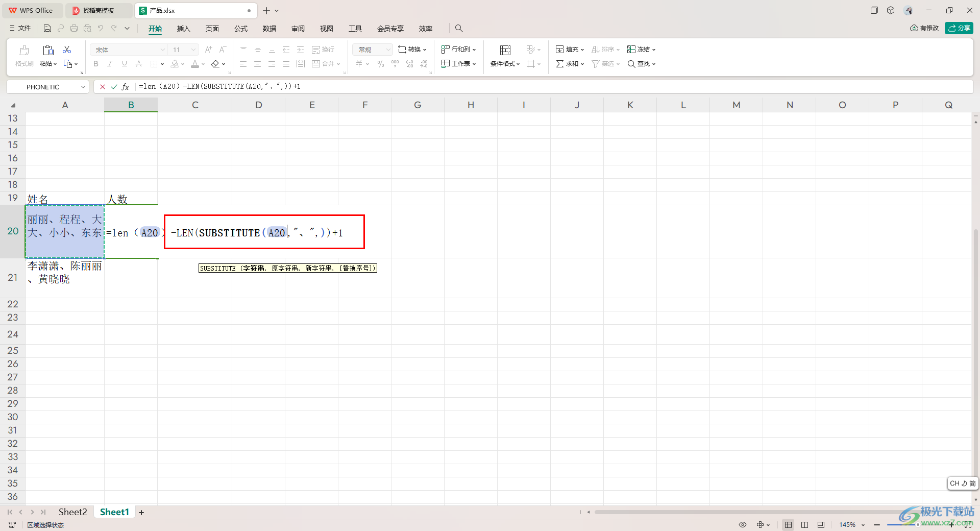
Task: Click the Find (查找) magnifier icon
Action: [631, 64]
